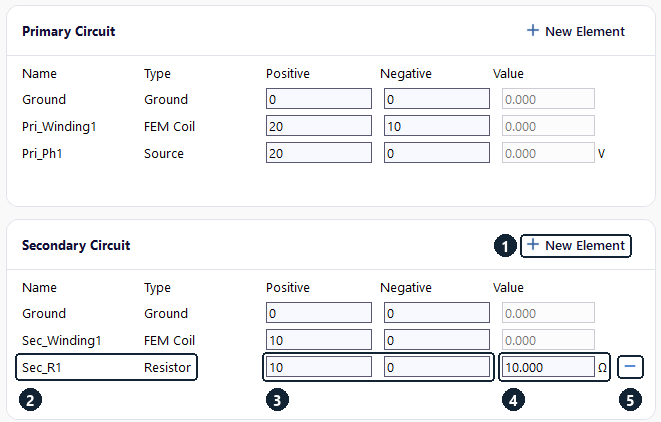Click the Secondary Ground value field
The width and height of the screenshot is (661, 422).
548,313
